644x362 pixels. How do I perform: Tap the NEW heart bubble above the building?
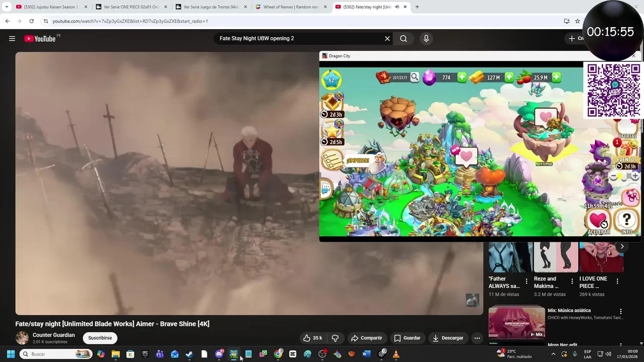tap(466, 157)
